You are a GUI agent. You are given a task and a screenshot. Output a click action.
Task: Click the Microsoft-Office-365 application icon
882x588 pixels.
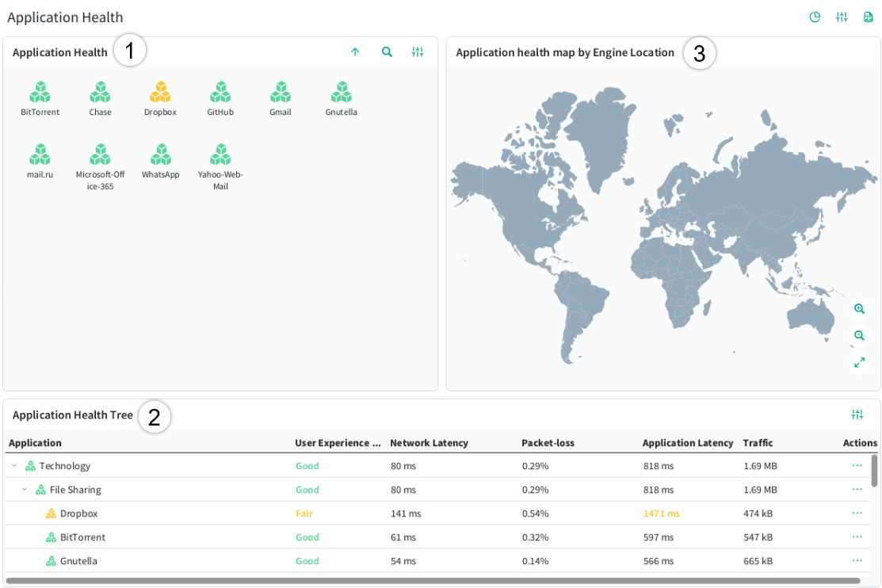point(100,155)
